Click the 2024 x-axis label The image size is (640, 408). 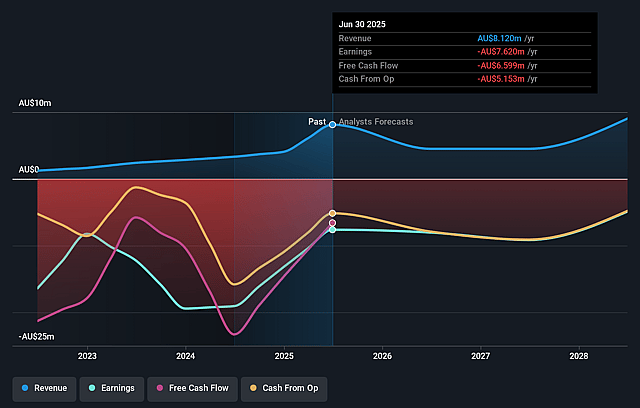[185, 356]
